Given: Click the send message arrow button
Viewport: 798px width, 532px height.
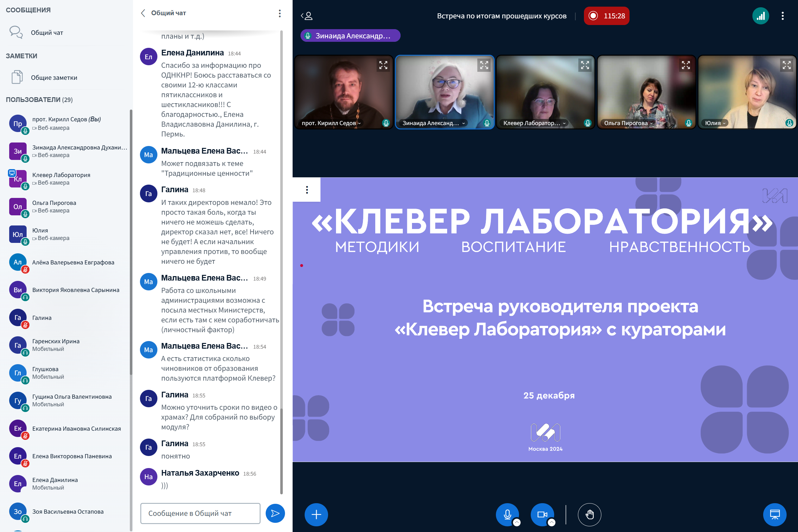Looking at the screenshot, I should [x=275, y=513].
